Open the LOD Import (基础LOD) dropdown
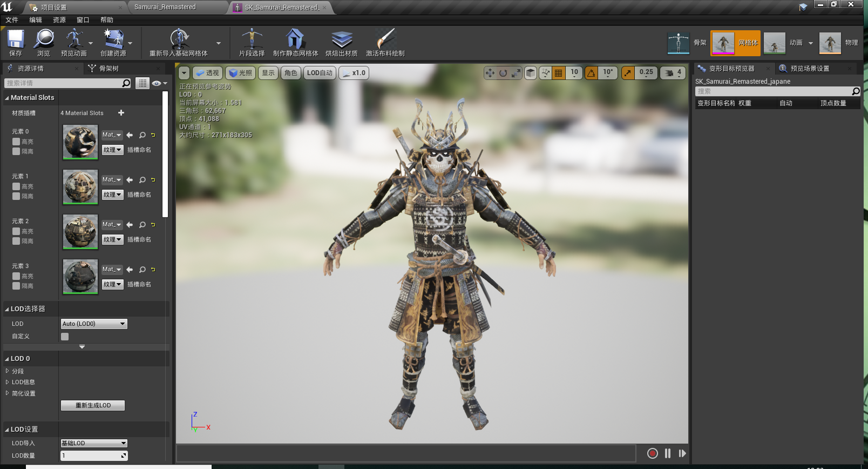Image resolution: width=868 pixels, height=469 pixels. pos(94,443)
